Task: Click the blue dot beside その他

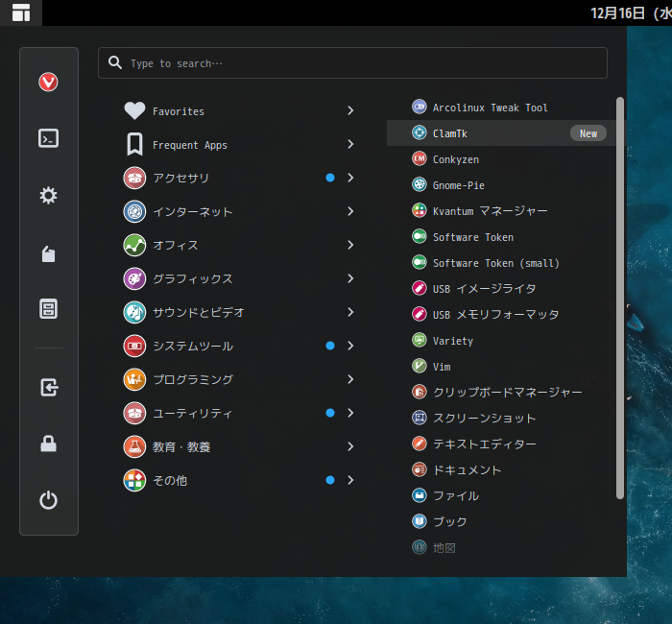Action: pyautogui.click(x=330, y=480)
